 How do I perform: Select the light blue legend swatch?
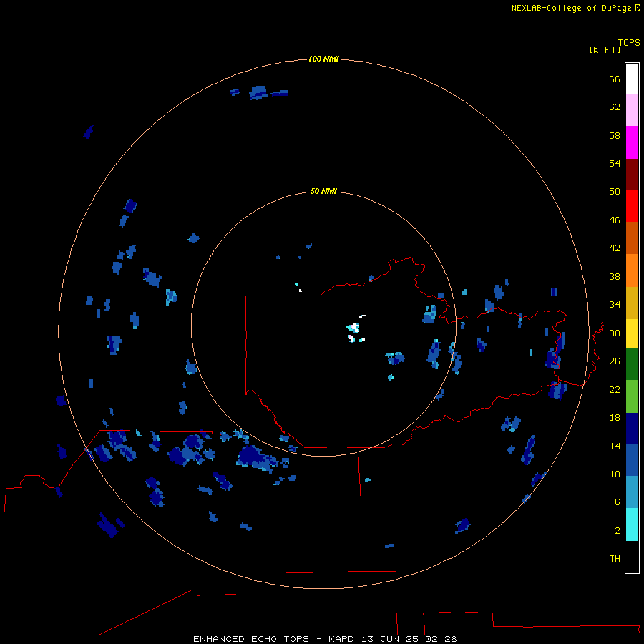point(632,492)
